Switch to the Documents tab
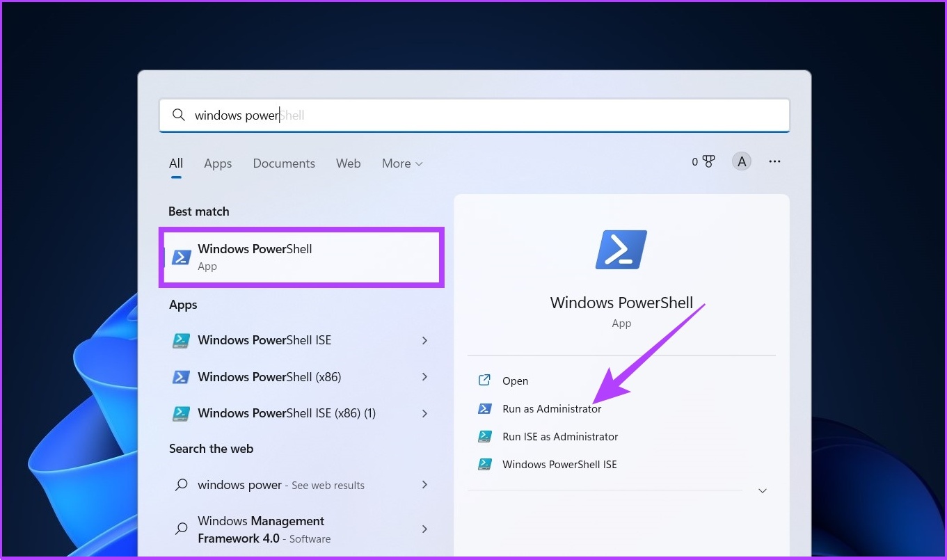This screenshot has width=947, height=560. click(284, 163)
